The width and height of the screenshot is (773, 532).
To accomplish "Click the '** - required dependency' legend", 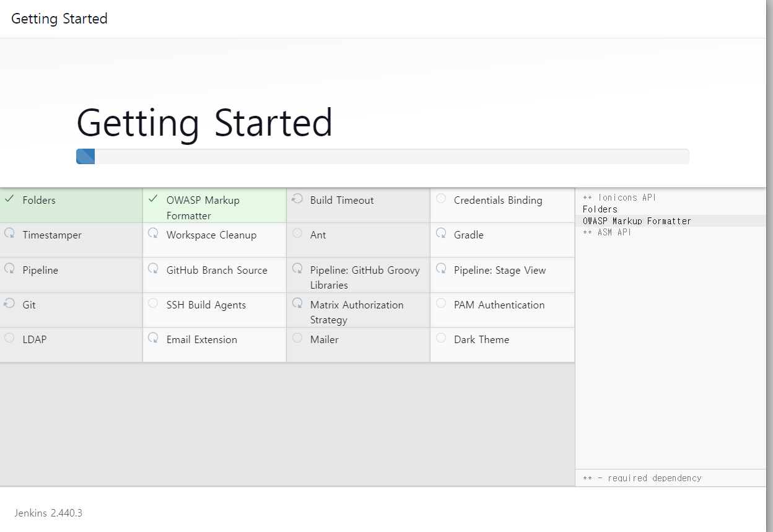I will [642, 478].
